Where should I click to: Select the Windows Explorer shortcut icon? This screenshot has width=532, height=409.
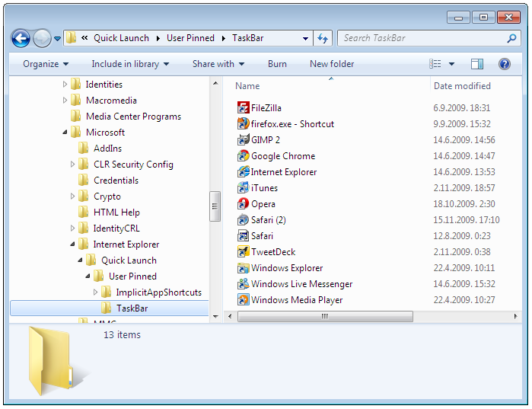tap(243, 267)
